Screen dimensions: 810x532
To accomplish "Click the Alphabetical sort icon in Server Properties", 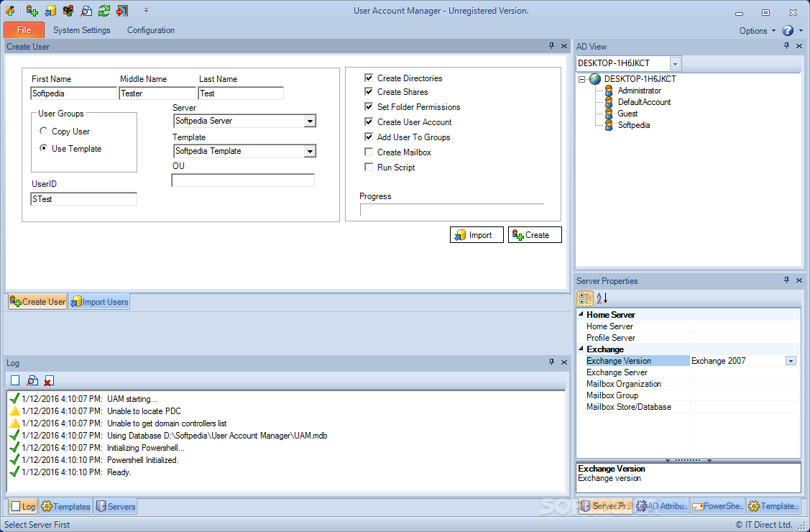I will pyautogui.click(x=602, y=298).
